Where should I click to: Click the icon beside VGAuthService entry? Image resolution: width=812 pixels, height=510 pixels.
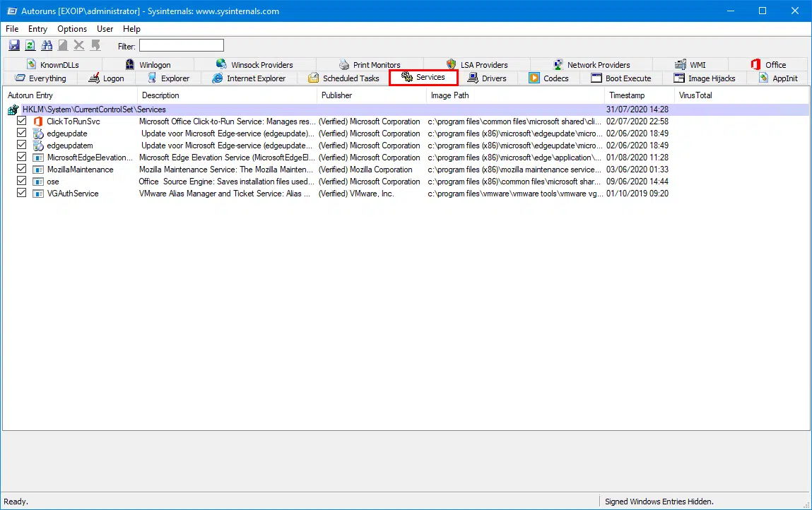(x=37, y=194)
